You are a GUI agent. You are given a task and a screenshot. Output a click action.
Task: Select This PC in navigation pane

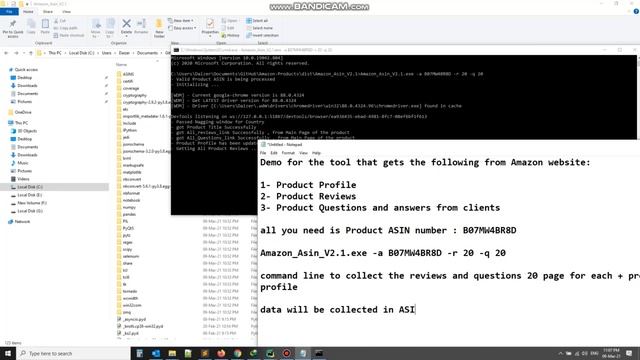21,123
